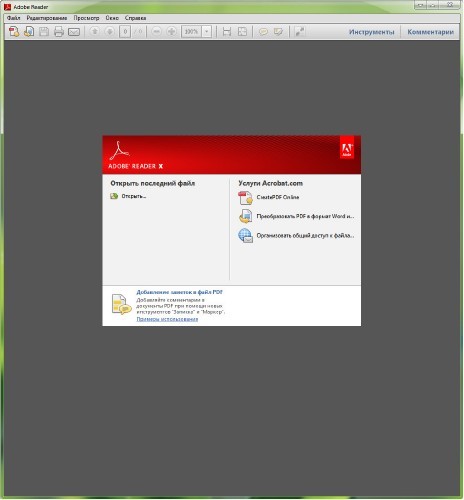This screenshot has width=464, height=500.
Task: Go to previous page with up arrow
Action: 95,32
